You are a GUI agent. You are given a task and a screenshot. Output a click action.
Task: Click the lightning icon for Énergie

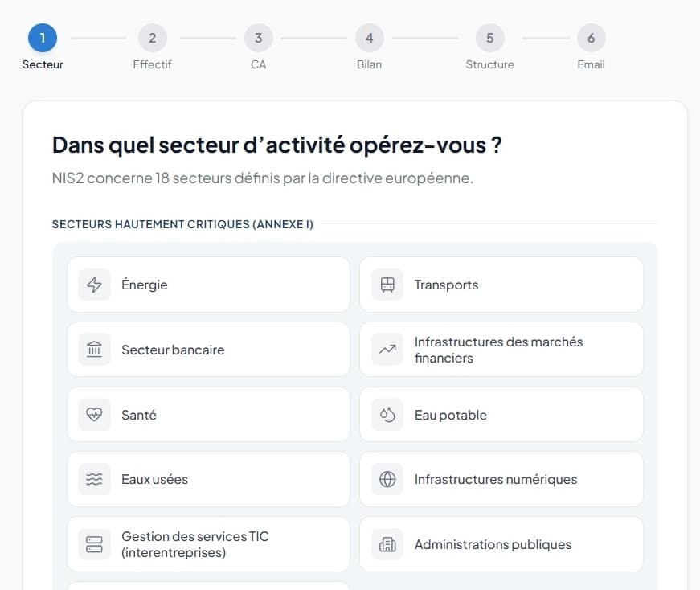click(x=94, y=284)
